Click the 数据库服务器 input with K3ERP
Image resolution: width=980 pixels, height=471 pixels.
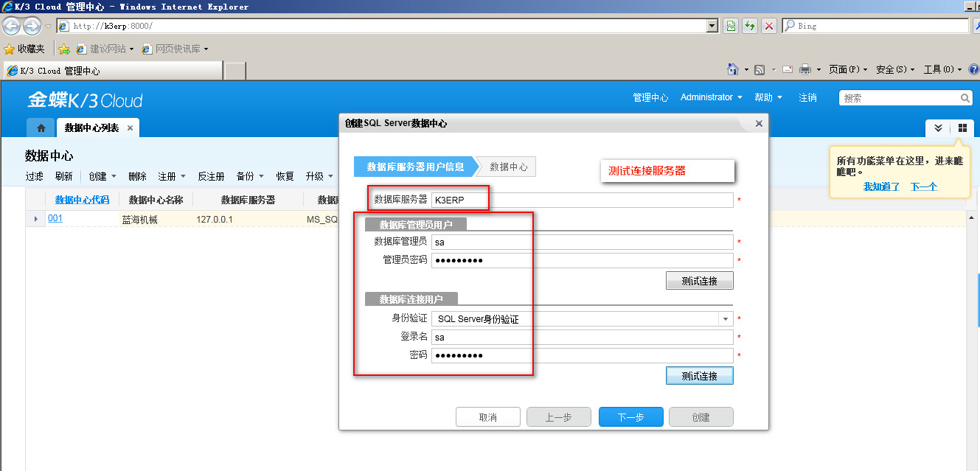[583, 200]
